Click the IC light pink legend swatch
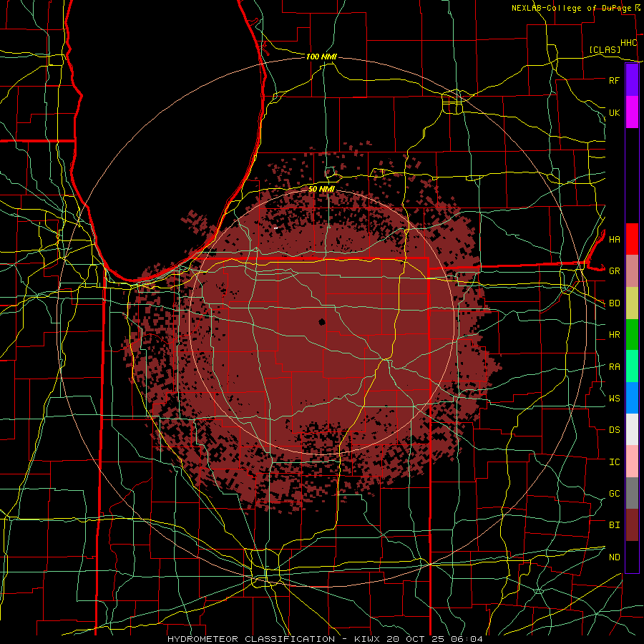 pyautogui.click(x=632, y=462)
